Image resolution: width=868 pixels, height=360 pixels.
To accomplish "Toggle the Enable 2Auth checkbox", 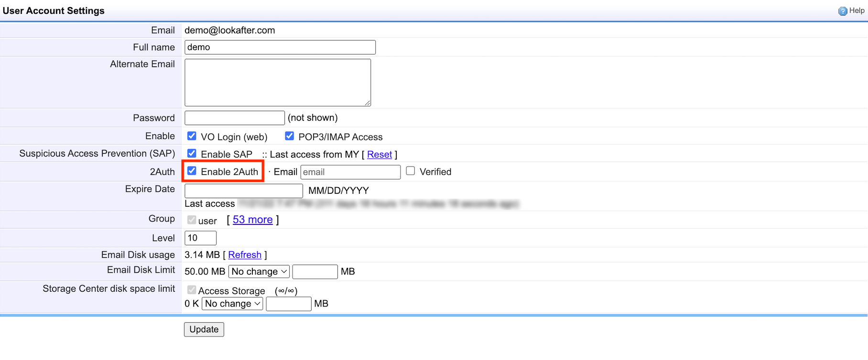I will coord(192,171).
